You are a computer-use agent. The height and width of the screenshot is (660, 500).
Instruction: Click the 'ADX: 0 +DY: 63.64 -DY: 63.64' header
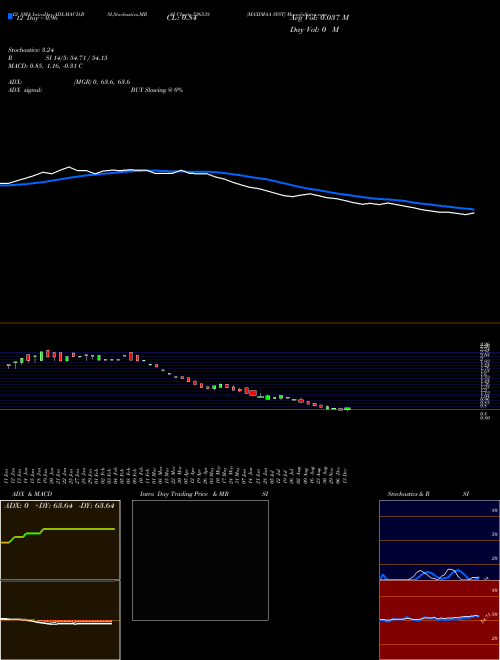(x=59, y=506)
